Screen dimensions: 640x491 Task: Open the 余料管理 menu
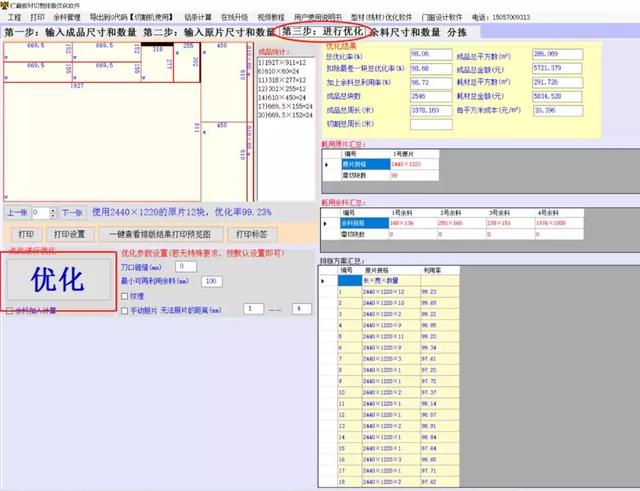coord(67,18)
